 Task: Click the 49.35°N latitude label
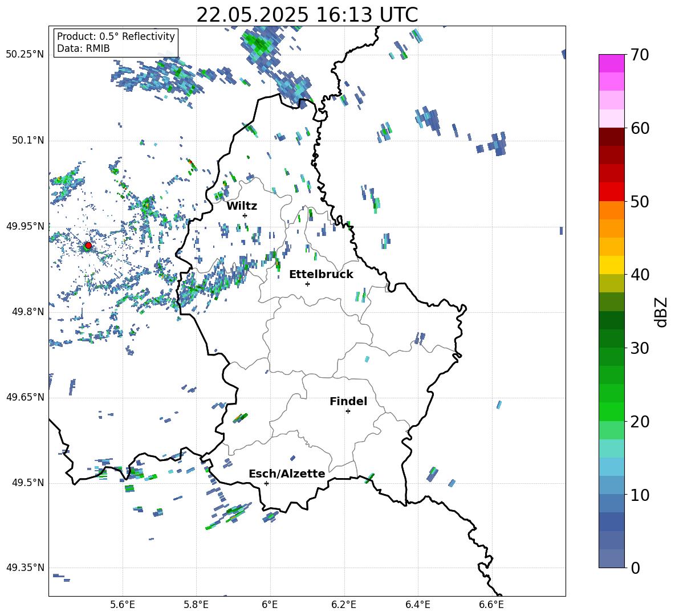click(x=25, y=568)
